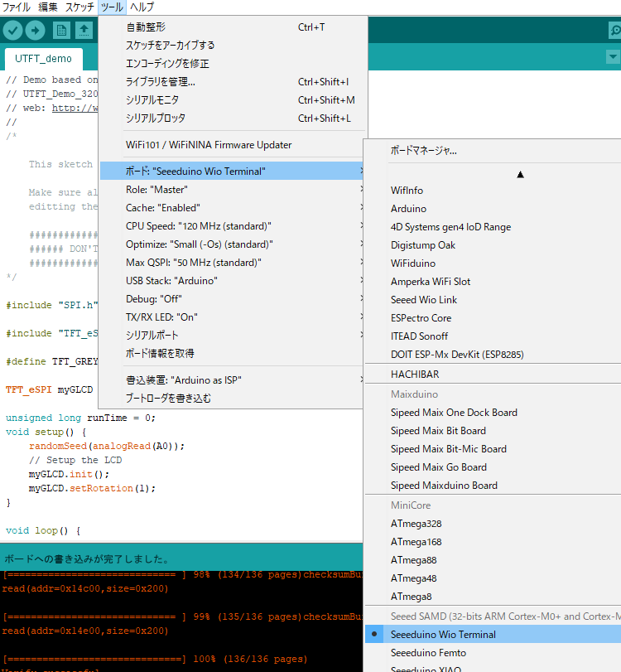Select Sipeed Maixduino Board
The width and height of the screenshot is (621, 672).
493,485
